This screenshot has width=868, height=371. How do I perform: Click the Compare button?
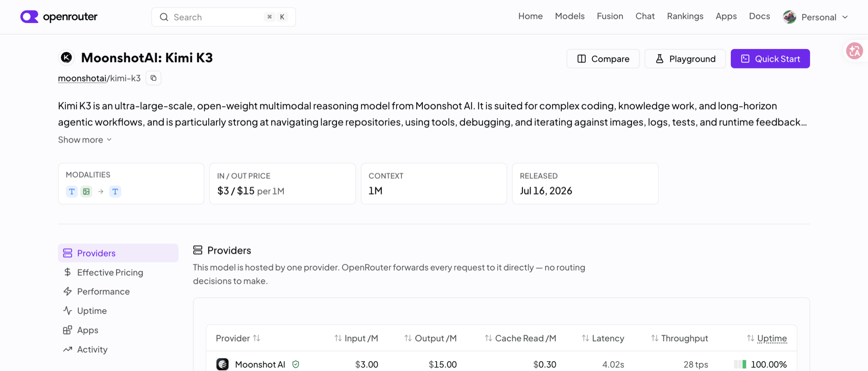coord(603,59)
